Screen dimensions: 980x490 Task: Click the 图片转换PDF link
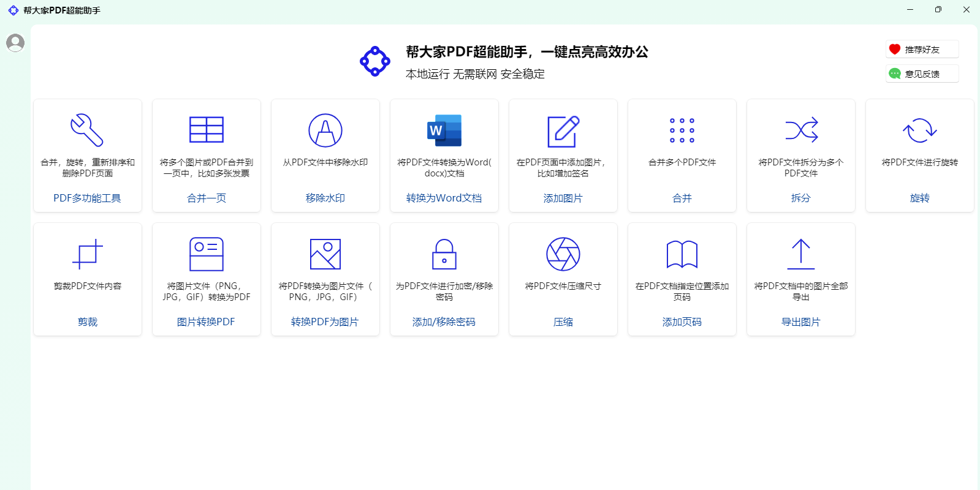[206, 322]
